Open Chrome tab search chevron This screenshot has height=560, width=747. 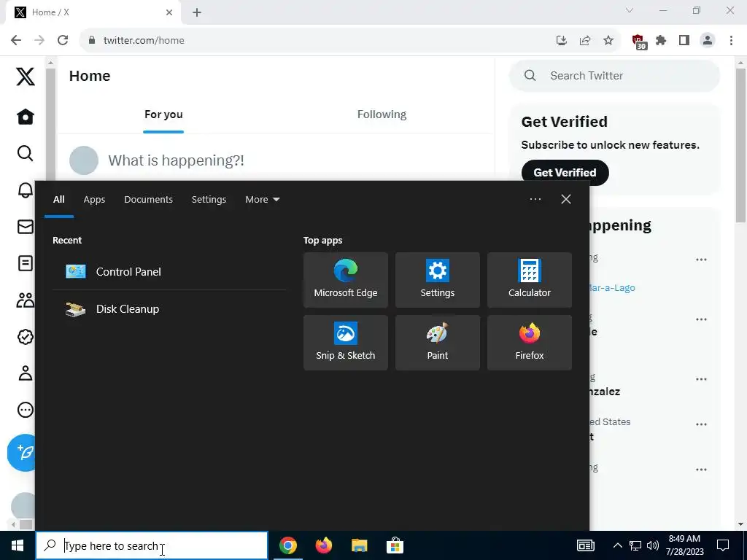[x=630, y=10]
